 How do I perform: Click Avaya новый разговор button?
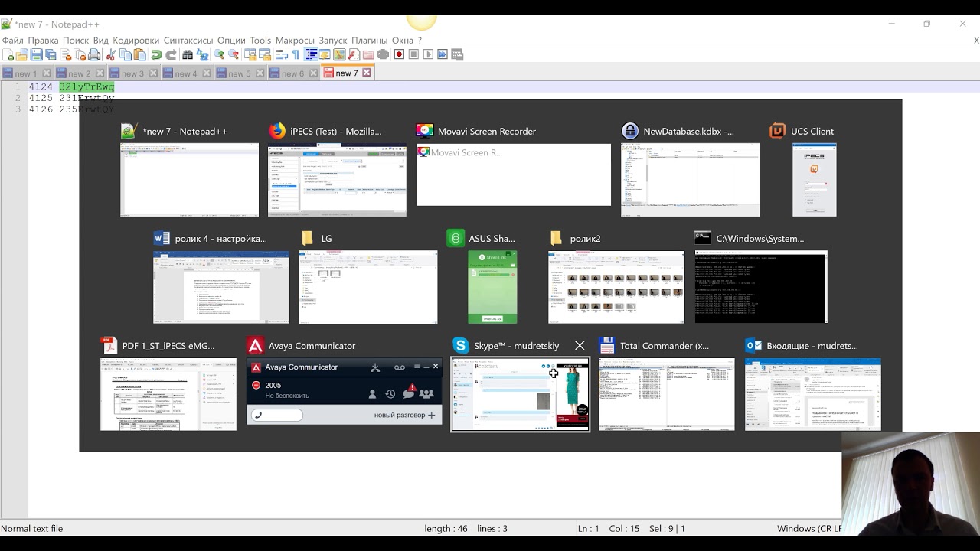404,415
